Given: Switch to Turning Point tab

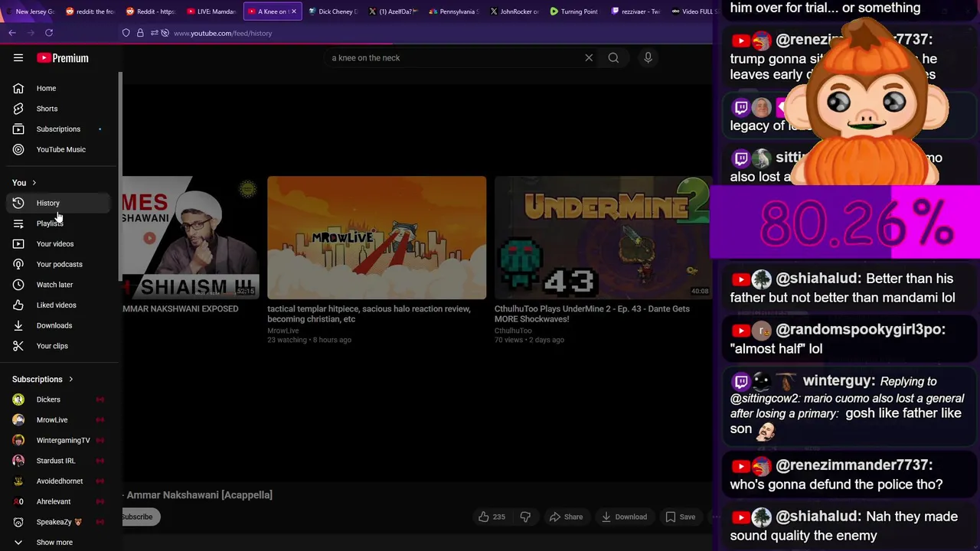Looking at the screenshot, I should click(x=574, y=11).
